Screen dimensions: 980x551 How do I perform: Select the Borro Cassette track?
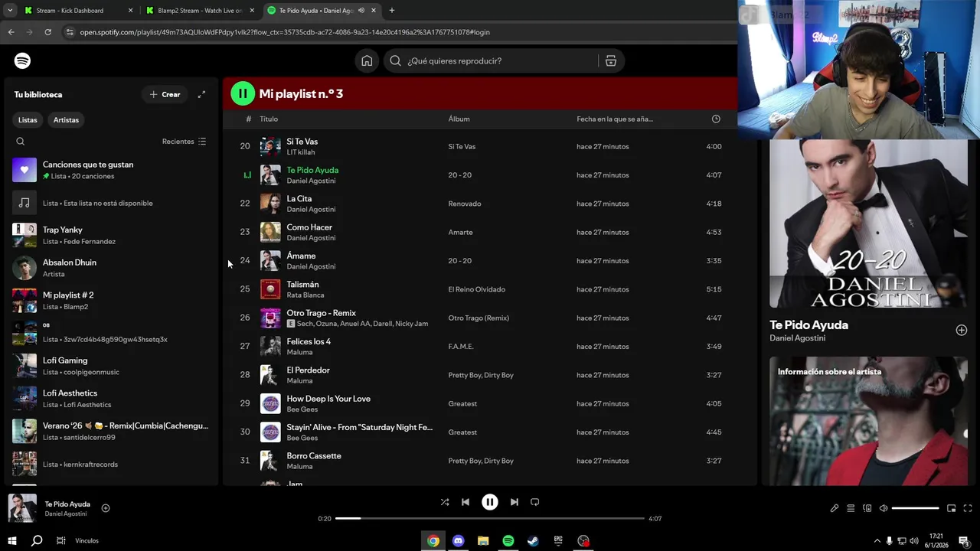pos(490,461)
